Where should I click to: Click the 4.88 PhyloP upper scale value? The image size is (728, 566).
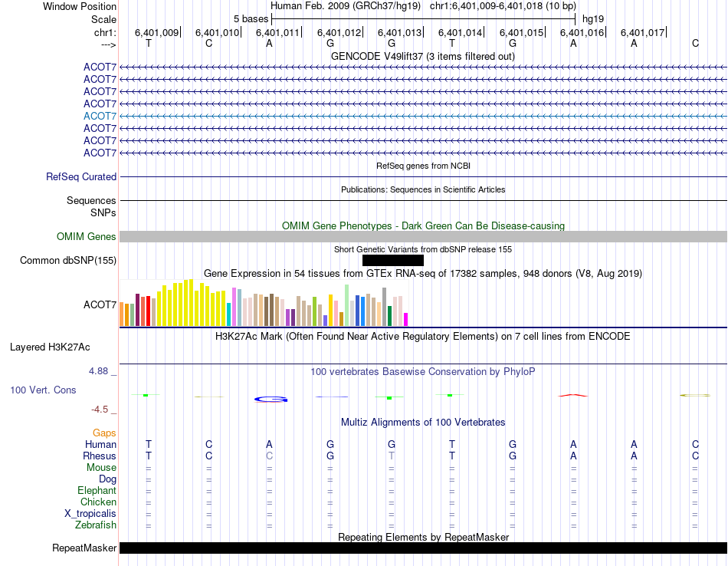[x=98, y=371]
